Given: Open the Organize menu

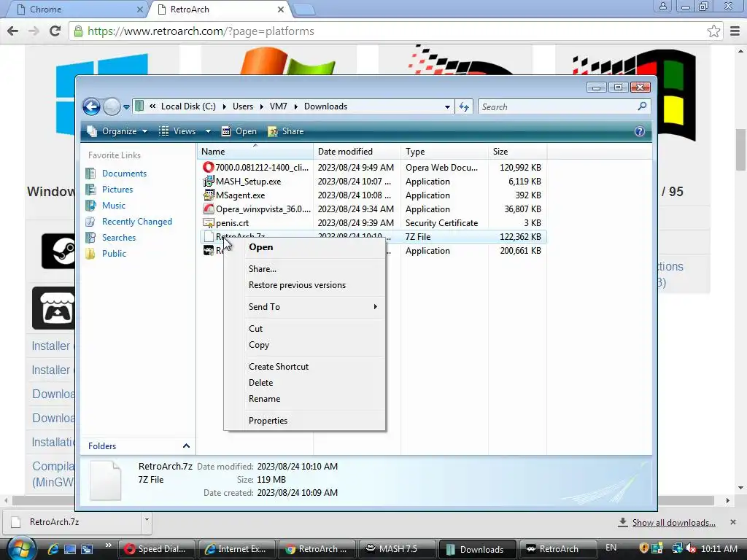Looking at the screenshot, I should click(117, 131).
